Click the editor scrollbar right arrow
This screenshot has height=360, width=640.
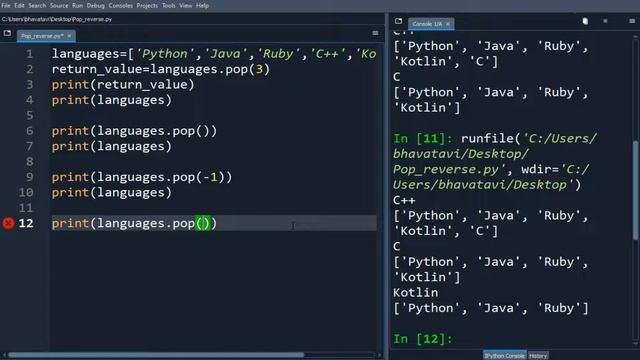(380, 355)
